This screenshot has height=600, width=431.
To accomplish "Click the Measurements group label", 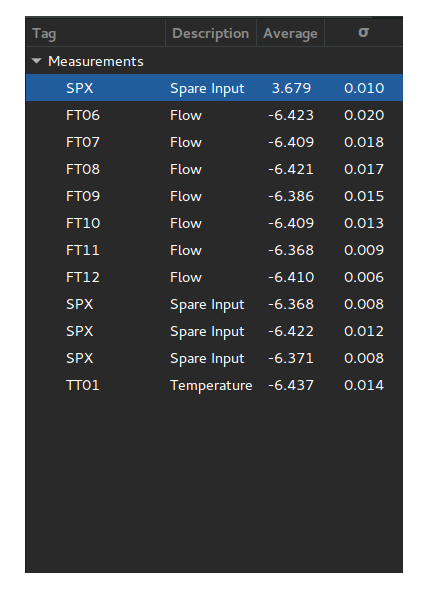I will 96,61.
